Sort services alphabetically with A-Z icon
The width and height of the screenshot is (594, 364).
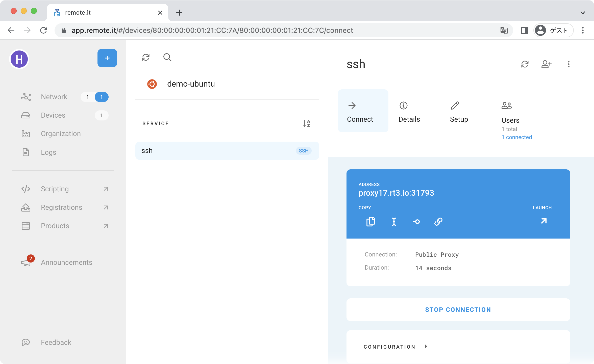(x=307, y=123)
